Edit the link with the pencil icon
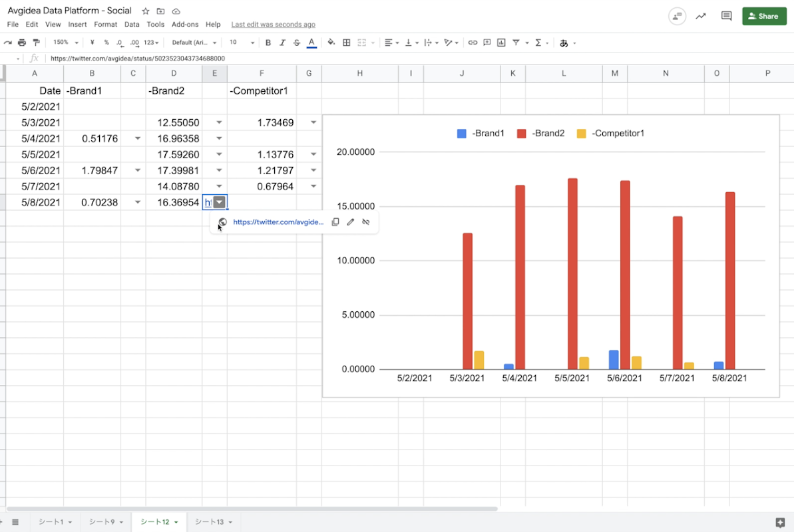Image resolution: width=794 pixels, height=532 pixels. coord(351,221)
